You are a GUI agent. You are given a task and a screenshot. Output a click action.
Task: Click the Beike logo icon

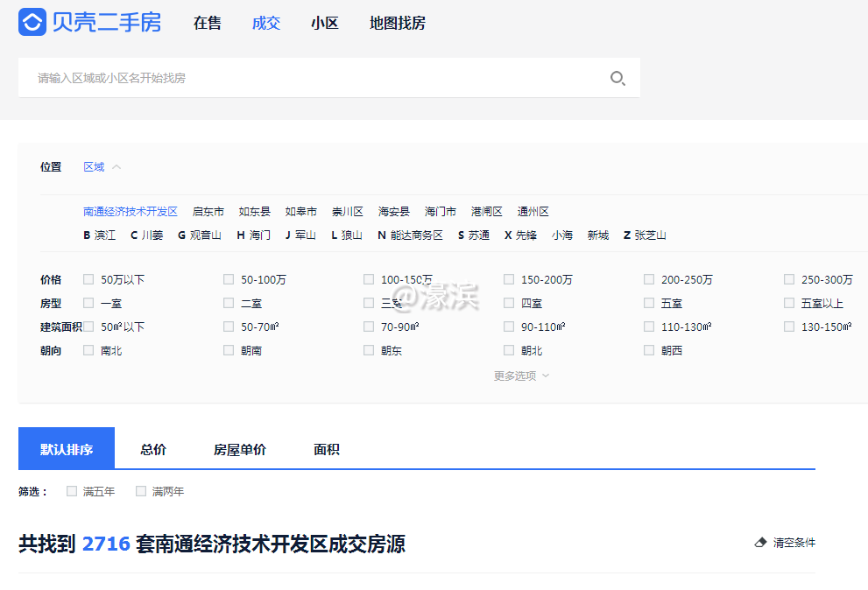pos(31,22)
